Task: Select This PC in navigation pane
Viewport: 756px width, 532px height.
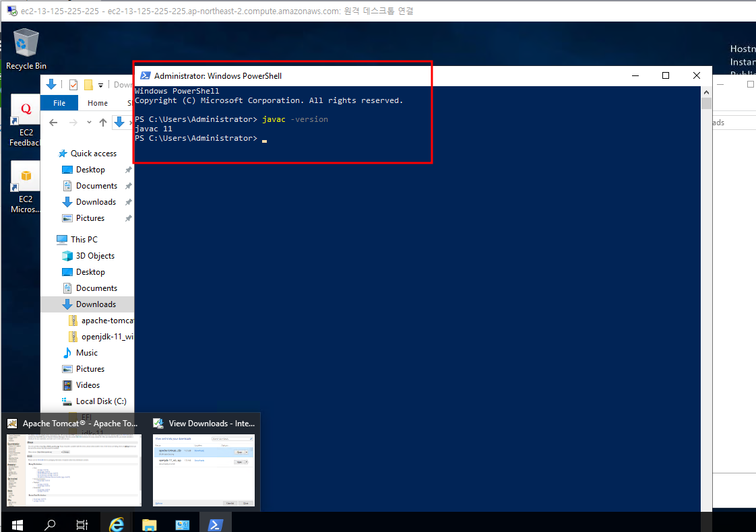Action: pos(77,240)
